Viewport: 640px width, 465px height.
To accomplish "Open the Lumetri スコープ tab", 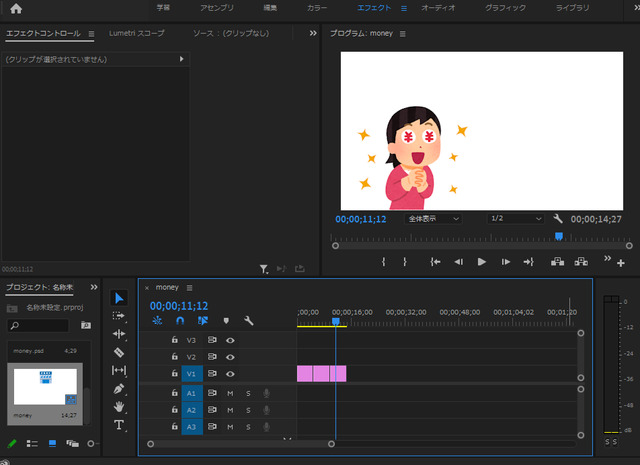I will 137,33.
